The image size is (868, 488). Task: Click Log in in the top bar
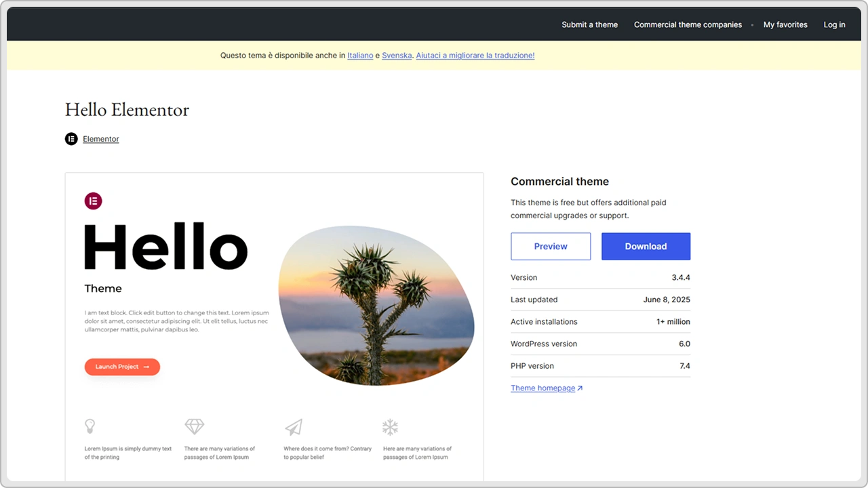point(834,24)
